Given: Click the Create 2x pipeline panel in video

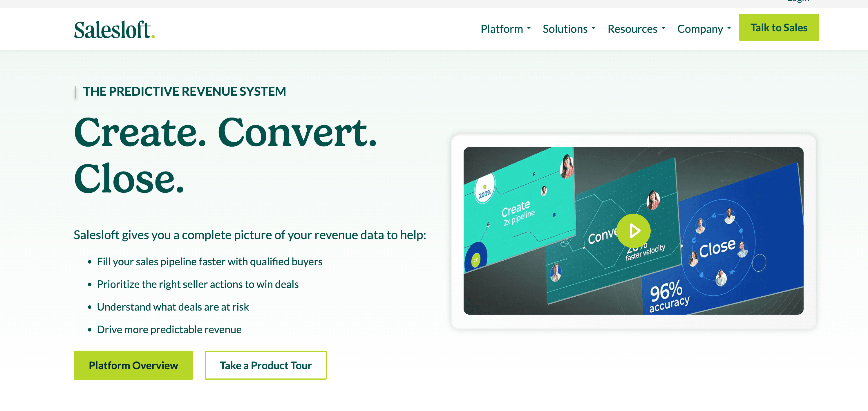Looking at the screenshot, I should [518, 212].
